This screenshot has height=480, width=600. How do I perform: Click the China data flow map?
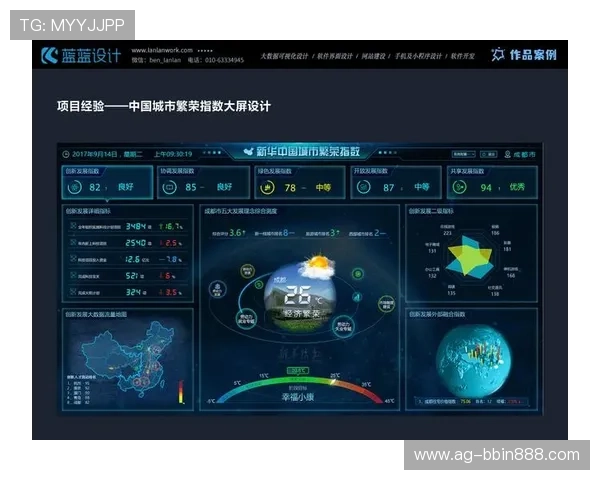[128, 360]
